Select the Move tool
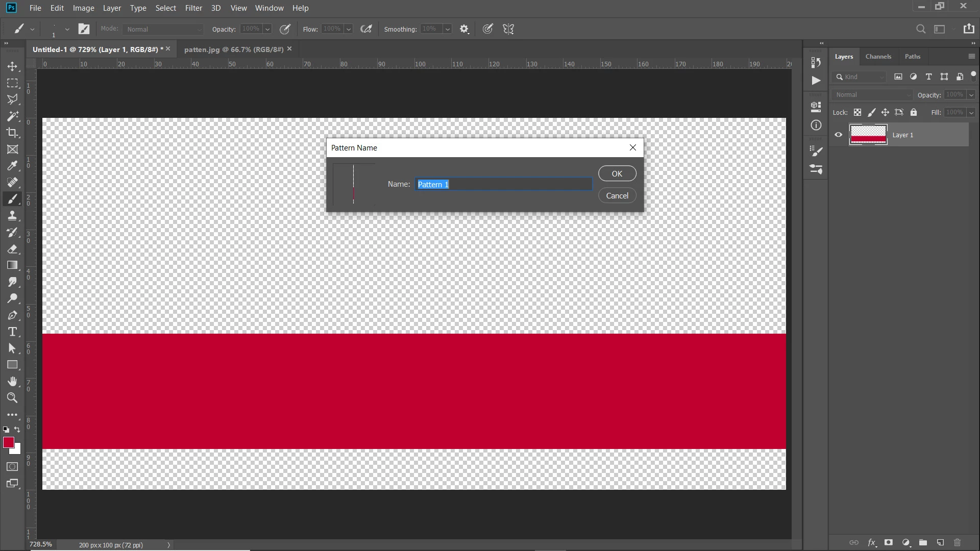The width and height of the screenshot is (980, 551). pyautogui.click(x=12, y=66)
